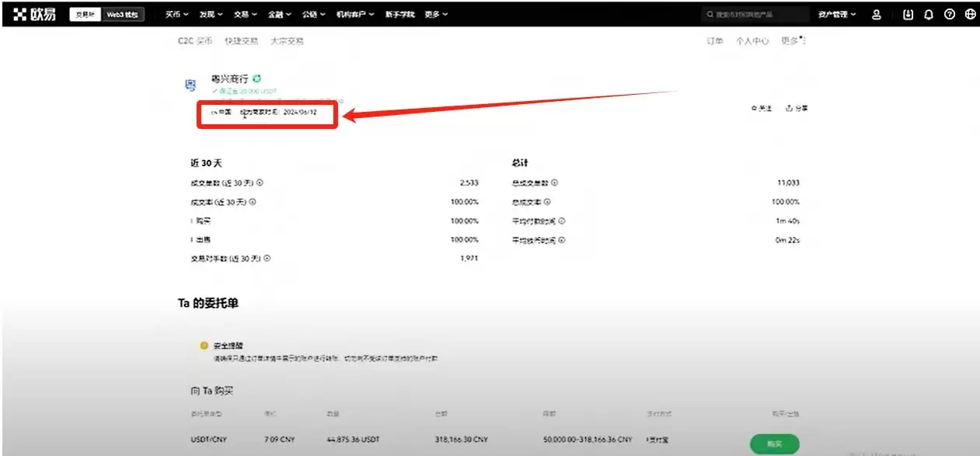This screenshot has height=456, width=980.
Task: Open the 交易 dropdown menu
Action: [242, 14]
